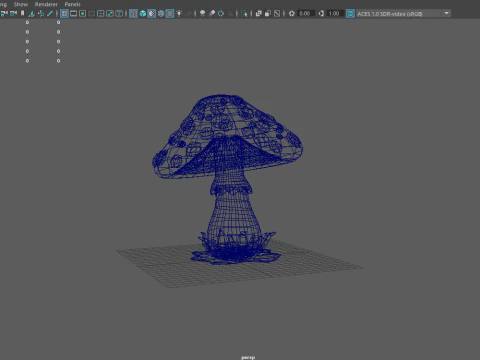Toggle the Film Gate display
The width and height of the screenshot is (480, 360).
[73, 13]
